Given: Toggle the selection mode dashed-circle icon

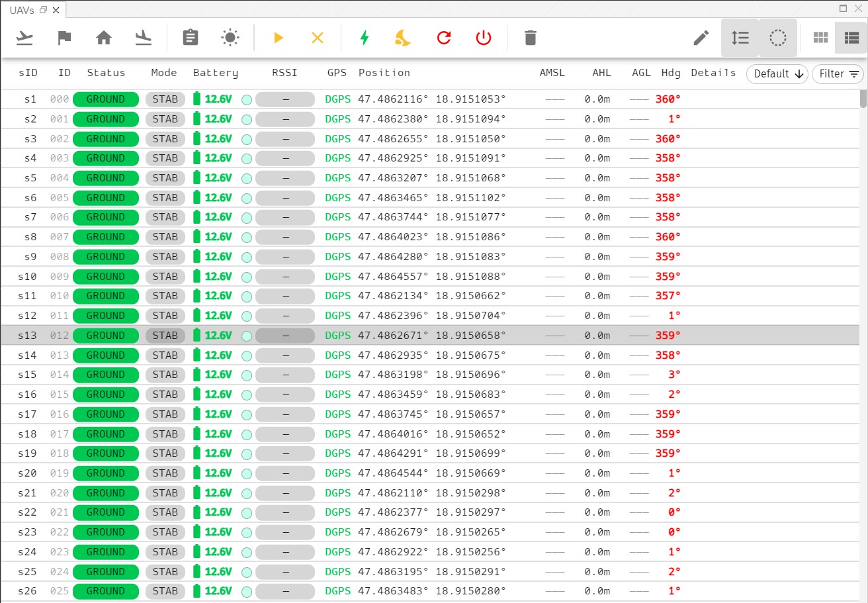Looking at the screenshot, I should [777, 38].
